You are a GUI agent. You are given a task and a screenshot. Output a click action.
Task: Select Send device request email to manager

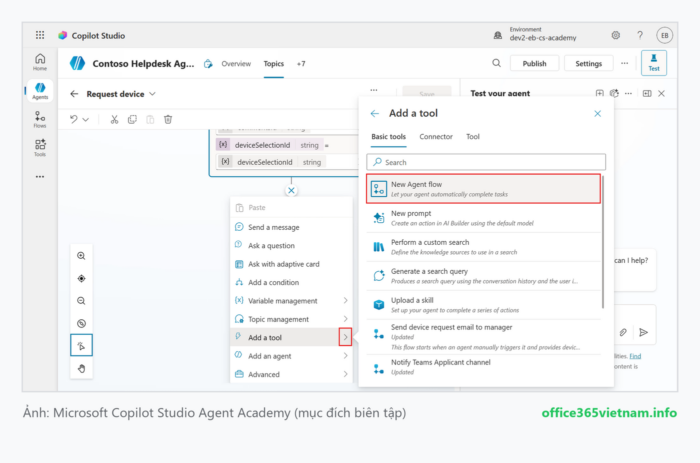pyautogui.click(x=483, y=337)
